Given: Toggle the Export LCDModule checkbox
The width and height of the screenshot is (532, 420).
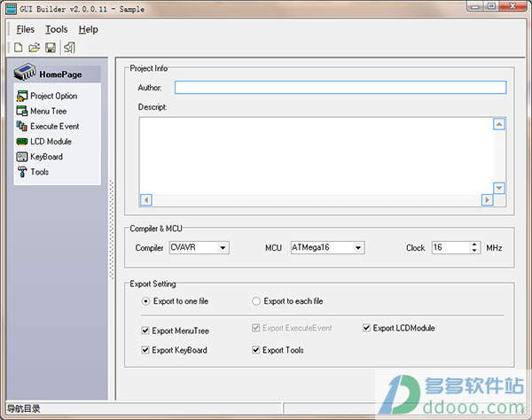Looking at the screenshot, I should coord(399,328).
